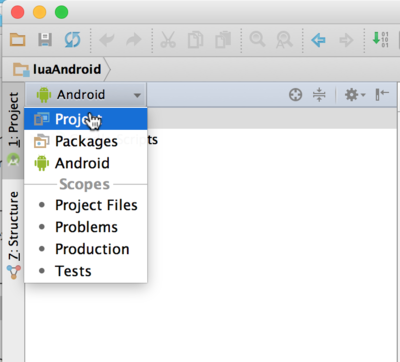Viewport: 400px width, 362px height.
Task: Select Packages view in dropdown
Action: [86, 141]
